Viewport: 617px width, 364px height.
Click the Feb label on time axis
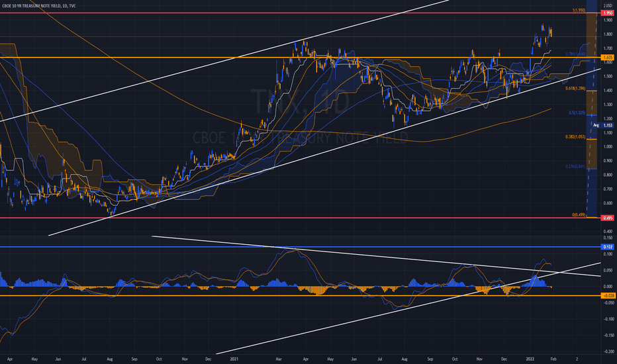[553, 359]
